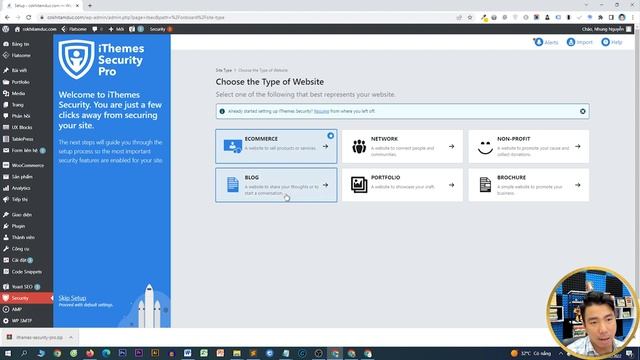This screenshot has height=360, width=640.
Task: Click the Resume link in notice
Action: coord(321,111)
